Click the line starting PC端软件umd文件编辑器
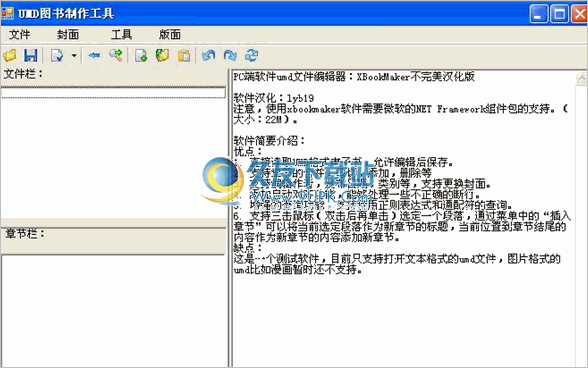 click(354, 77)
